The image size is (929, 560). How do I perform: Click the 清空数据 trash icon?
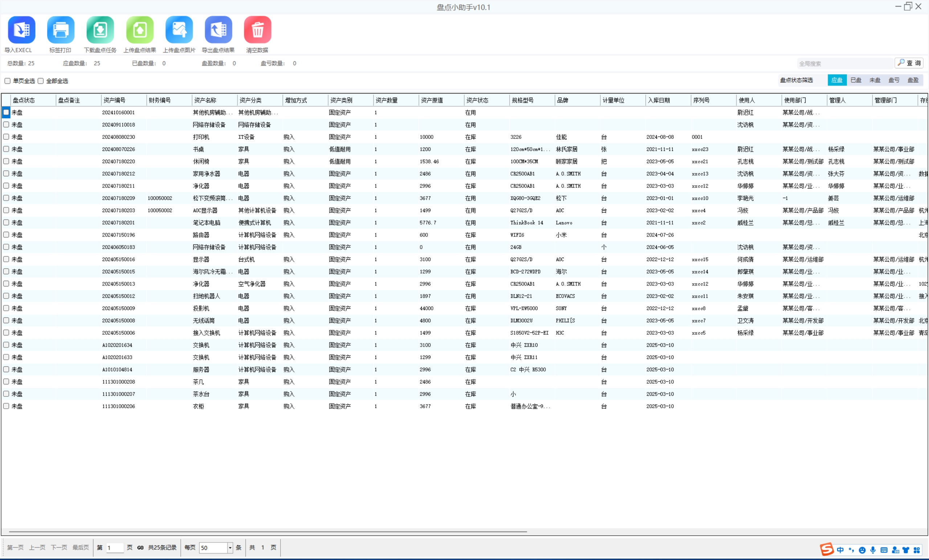coord(258,30)
